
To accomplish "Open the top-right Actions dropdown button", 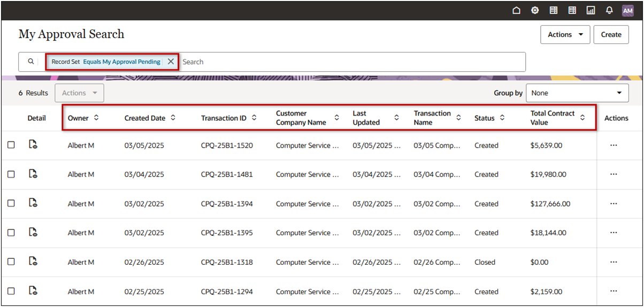I will coord(565,34).
